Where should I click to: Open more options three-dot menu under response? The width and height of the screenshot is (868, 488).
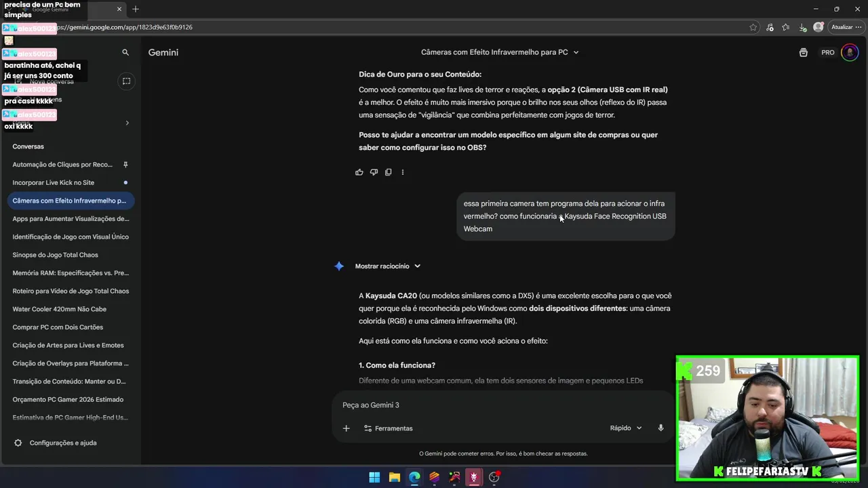[x=403, y=172]
